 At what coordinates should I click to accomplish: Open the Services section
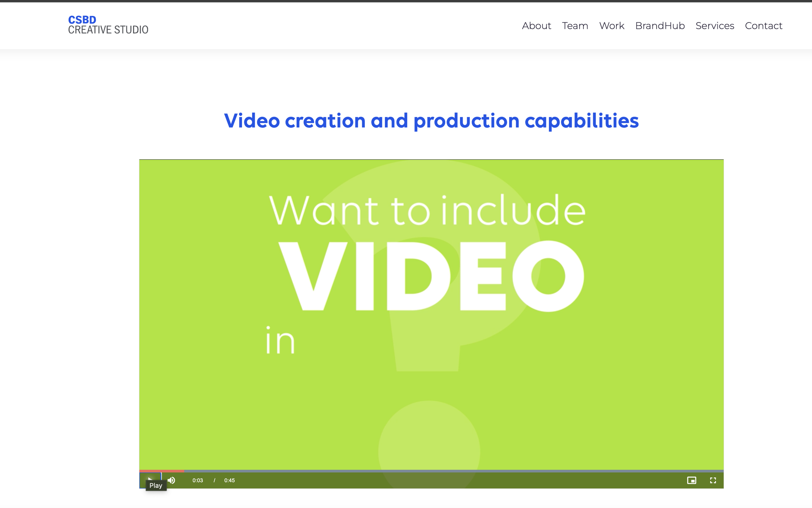tap(715, 26)
